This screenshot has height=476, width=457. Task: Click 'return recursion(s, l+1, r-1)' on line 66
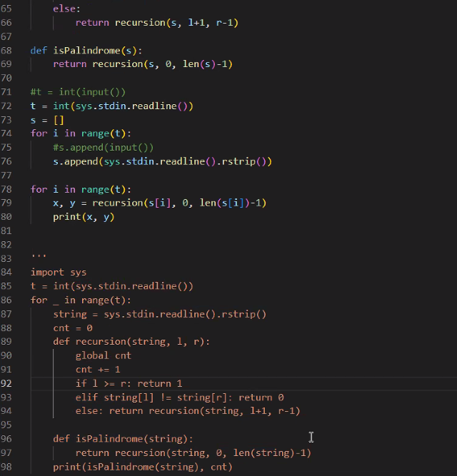tap(157, 23)
